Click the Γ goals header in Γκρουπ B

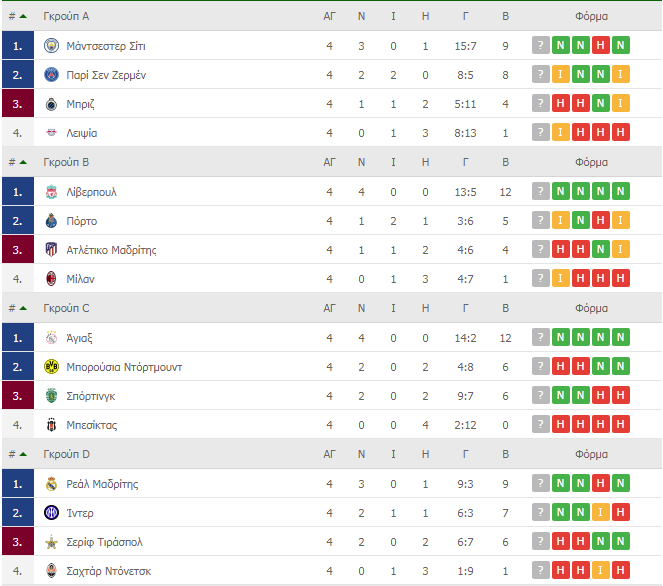(465, 162)
